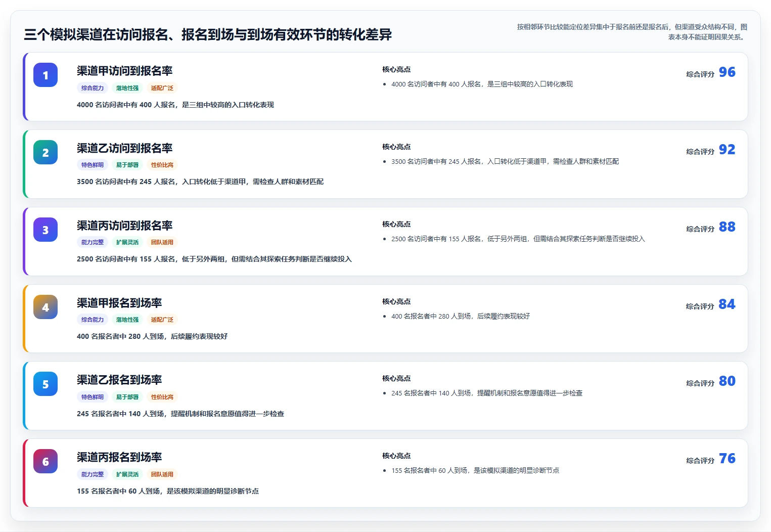This screenshot has width=771, height=532.
Task: Click 核心亮点 heading in the 渠道甲访问到报名率 card
Action: (396, 69)
